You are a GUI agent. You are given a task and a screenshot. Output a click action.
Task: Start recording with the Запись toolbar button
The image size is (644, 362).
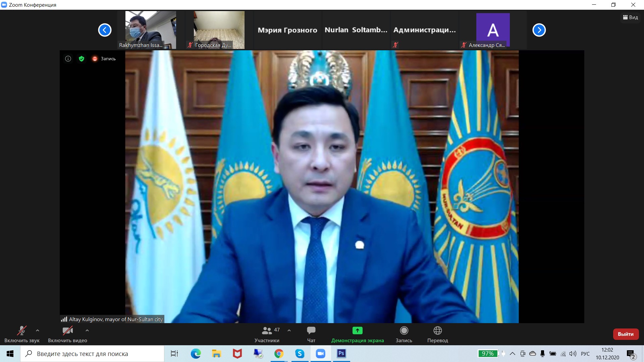click(x=404, y=334)
